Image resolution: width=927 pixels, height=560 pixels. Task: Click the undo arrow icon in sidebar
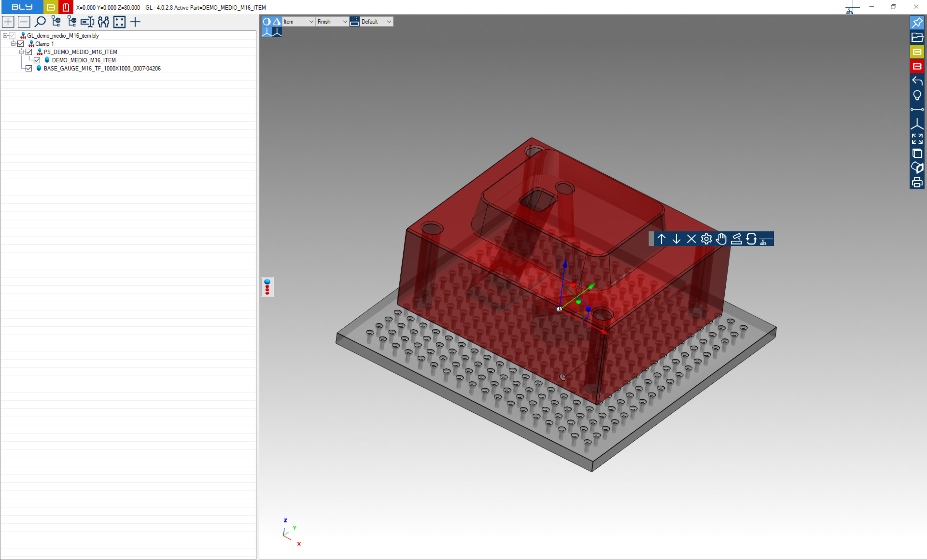pos(917,81)
